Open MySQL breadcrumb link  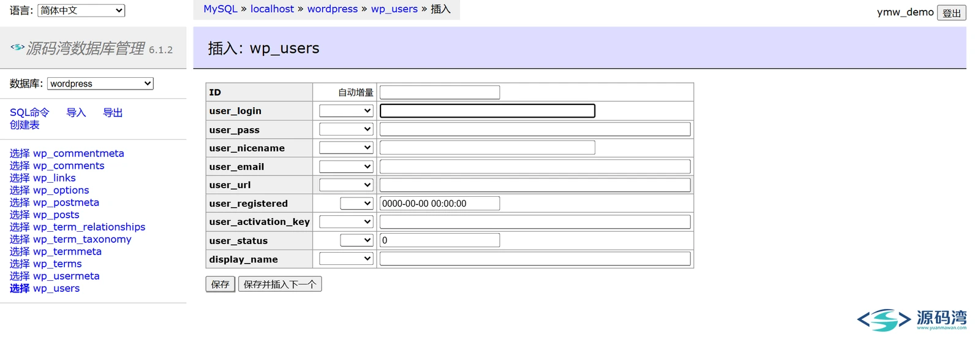[x=221, y=9]
